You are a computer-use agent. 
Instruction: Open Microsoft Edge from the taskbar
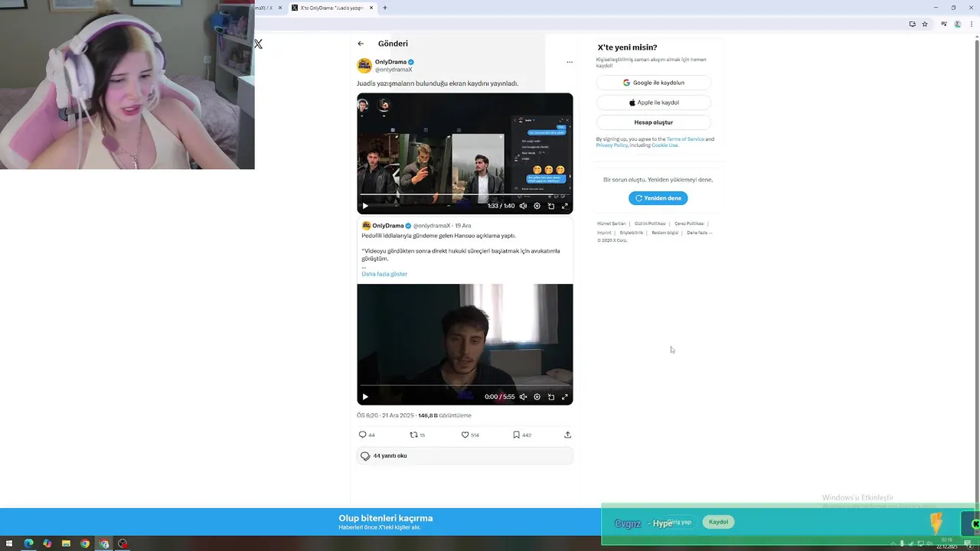[28, 543]
